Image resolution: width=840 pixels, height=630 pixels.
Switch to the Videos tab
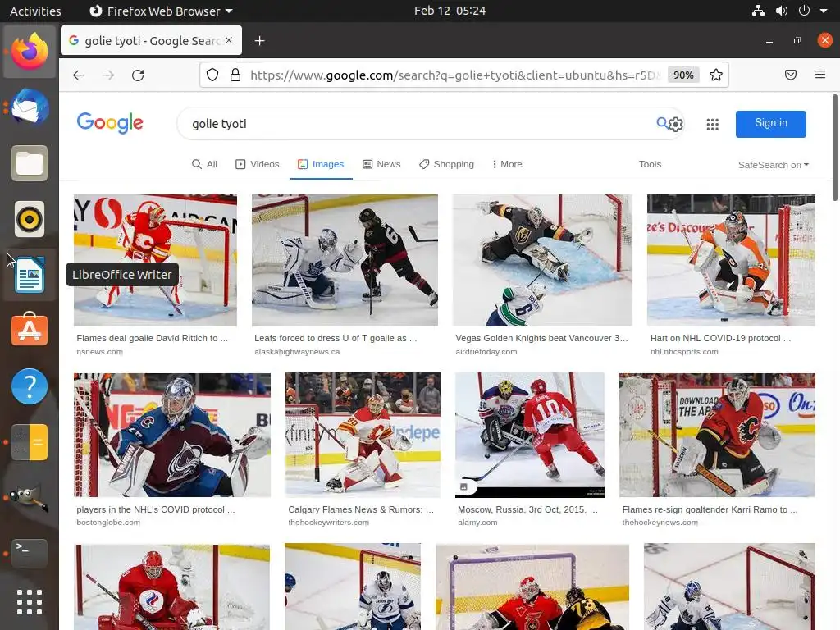(257, 164)
